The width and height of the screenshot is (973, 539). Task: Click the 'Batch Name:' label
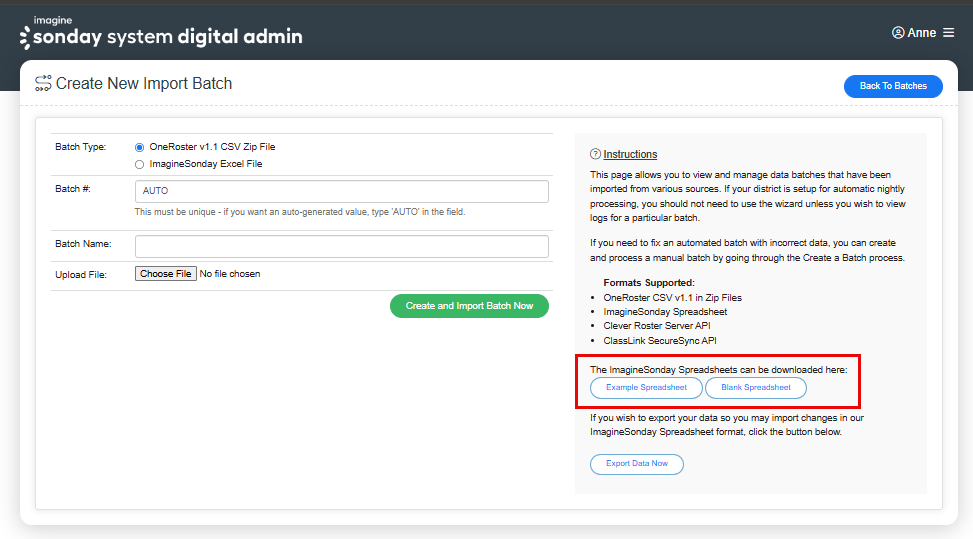coord(83,244)
